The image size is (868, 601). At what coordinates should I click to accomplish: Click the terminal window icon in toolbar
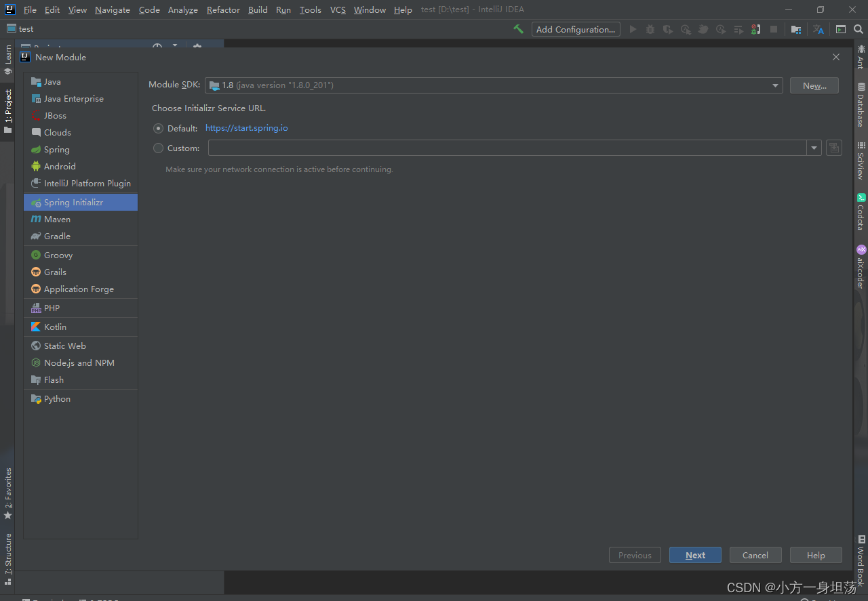pos(841,29)
